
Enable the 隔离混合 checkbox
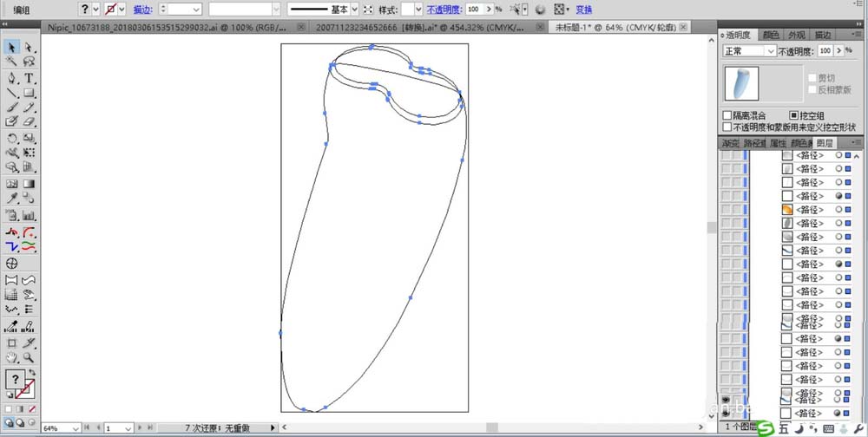(x=727, y=115)
